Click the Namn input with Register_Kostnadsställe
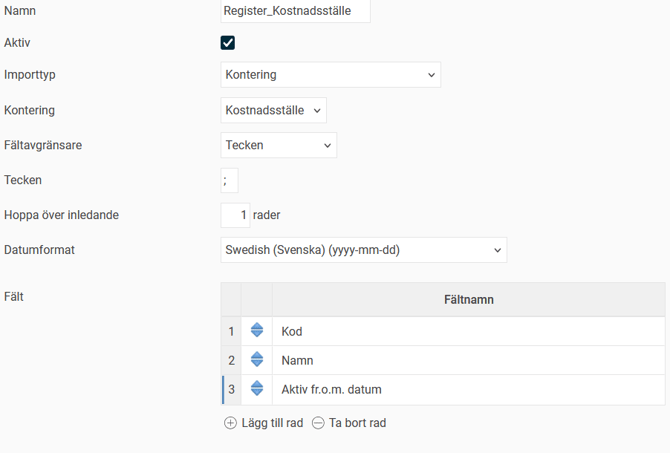The image size is (670, 453). (295, 11)
